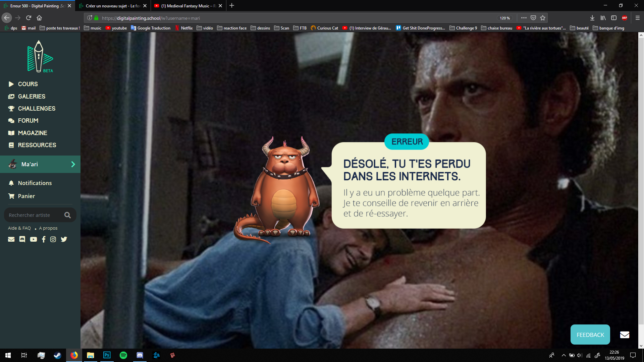Open the CHALLENGES page
The image size is (644, 362).
tap(37, 108)
